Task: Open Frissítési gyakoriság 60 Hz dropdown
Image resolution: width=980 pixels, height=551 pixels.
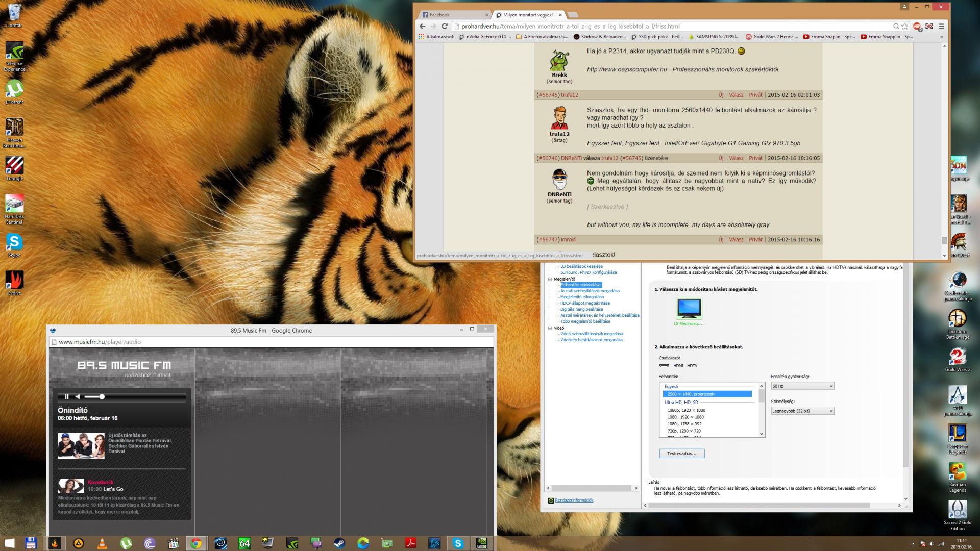Action: tap(802, 386)
